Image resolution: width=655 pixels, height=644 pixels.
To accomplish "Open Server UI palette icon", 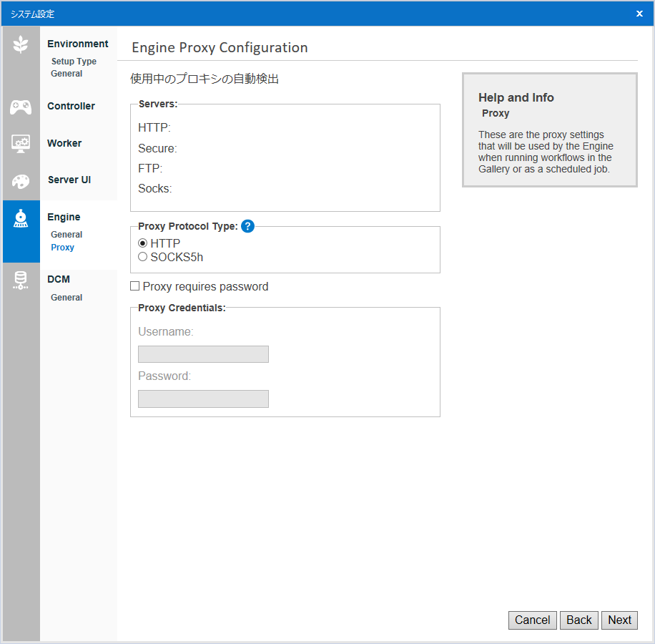I will [21, 182].
